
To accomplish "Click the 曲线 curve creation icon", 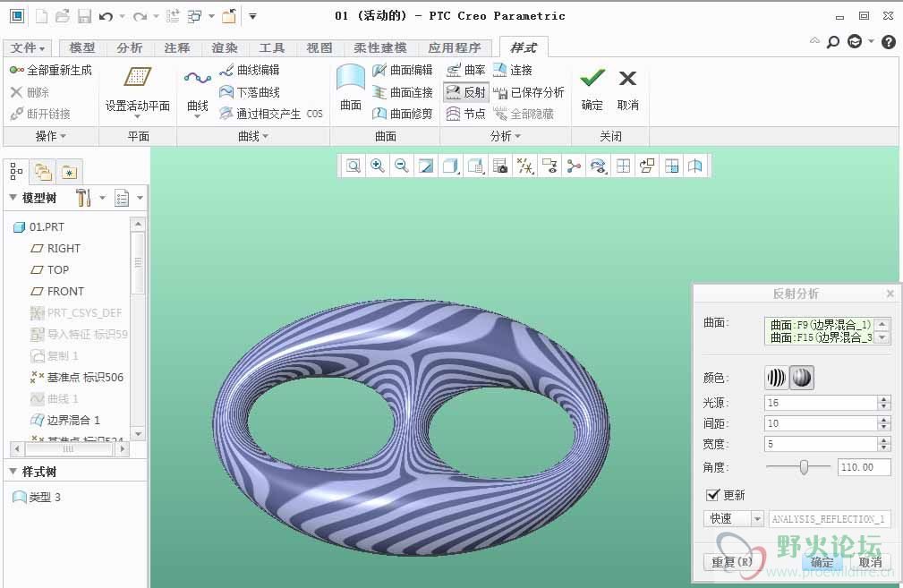I will point(198,78).
